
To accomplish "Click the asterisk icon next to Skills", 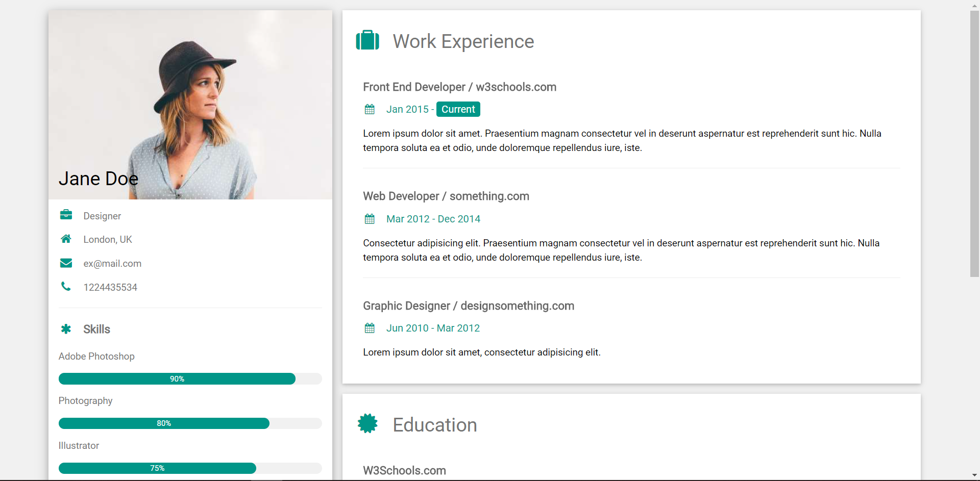I will (x=66, y=329).
